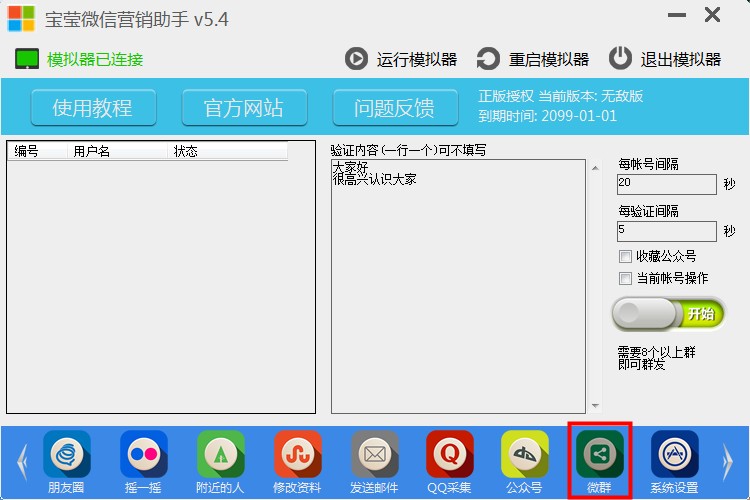
Task: Click the 到期时间: 2099-01-01 text
Action: tap(548, 116)
